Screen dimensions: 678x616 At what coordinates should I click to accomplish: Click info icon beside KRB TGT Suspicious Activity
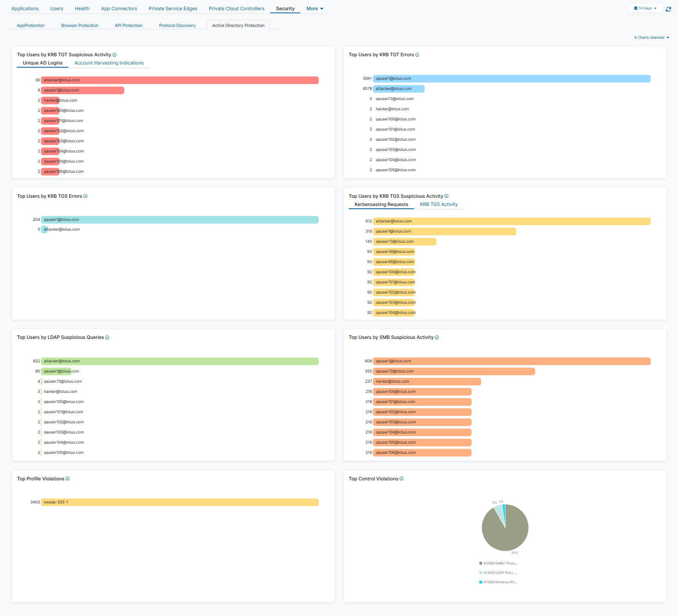tap(115, 55)
